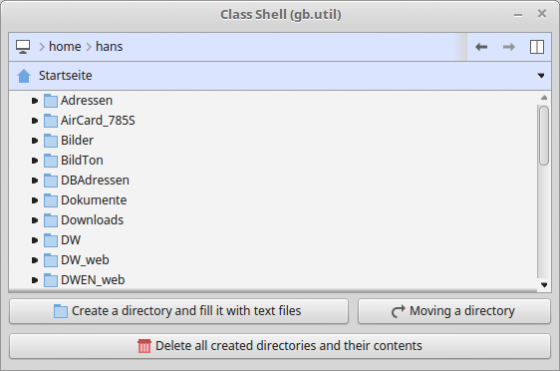The image size is (560, 371).
Task: Click the Moving a directory button
Action: pyautogui.click(x=454, y=311)
